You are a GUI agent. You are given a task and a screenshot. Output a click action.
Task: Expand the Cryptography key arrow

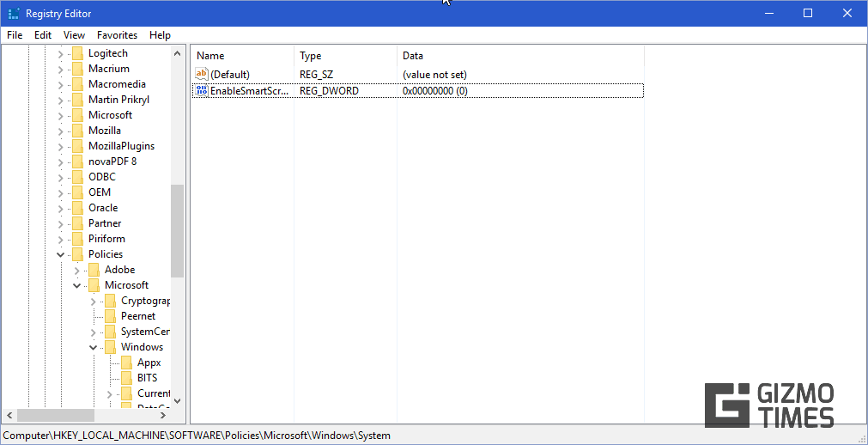94,301
